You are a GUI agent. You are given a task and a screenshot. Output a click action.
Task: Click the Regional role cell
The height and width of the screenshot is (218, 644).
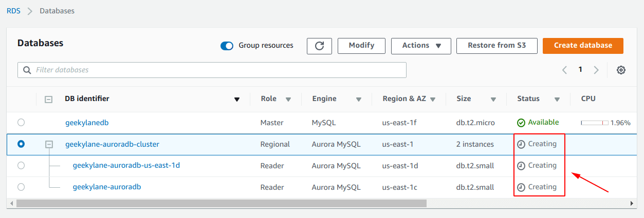click(x=275, y=144)
